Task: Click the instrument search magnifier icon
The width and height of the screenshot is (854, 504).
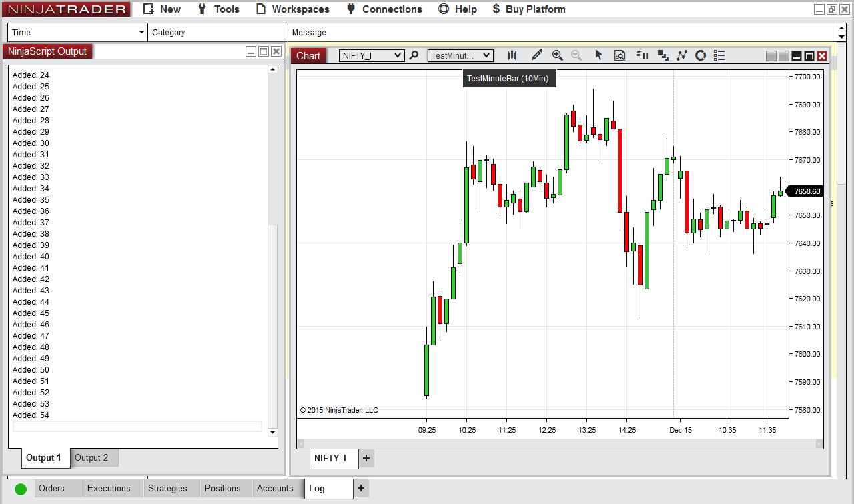Action: pyautogui.click(x=414, y=55)
